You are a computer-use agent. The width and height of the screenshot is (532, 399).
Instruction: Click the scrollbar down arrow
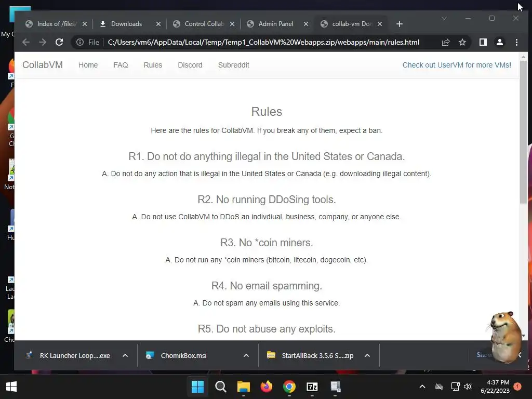point(523,336)
